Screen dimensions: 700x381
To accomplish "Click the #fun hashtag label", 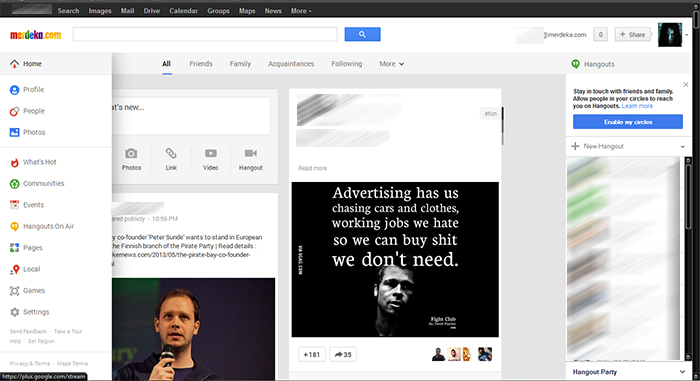I will [x=491, y=114].
